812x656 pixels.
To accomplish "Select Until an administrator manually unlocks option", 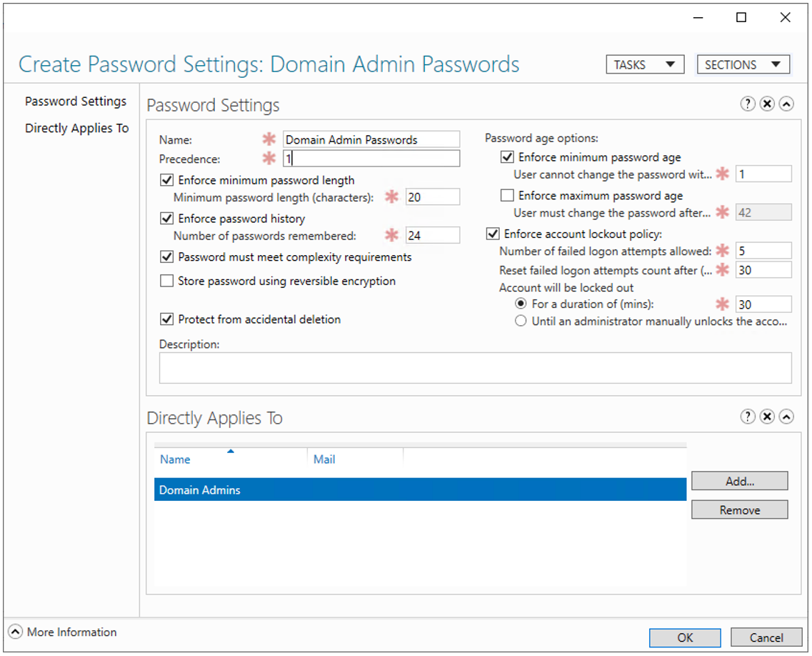I will coord(521,322).
